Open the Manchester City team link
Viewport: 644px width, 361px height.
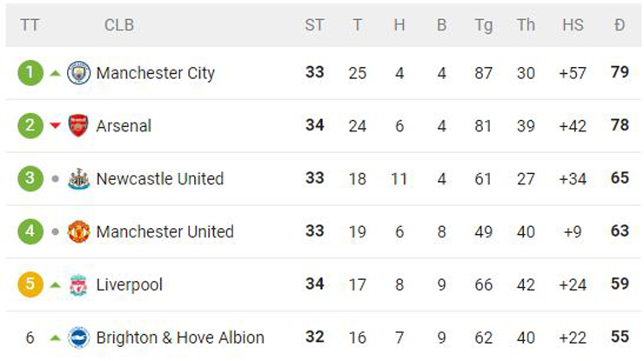click(x=155, y=73)
